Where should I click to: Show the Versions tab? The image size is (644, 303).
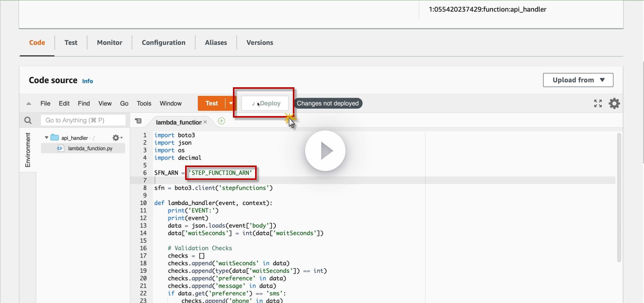coord(260,42)
